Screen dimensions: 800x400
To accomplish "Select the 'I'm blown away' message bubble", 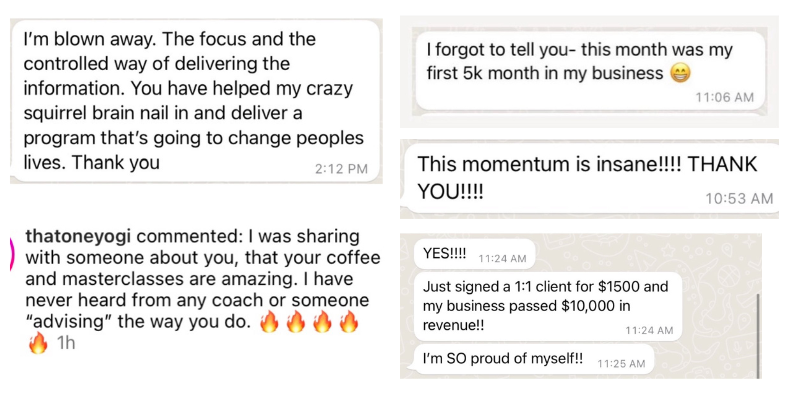I will click(x=195, y=100).
